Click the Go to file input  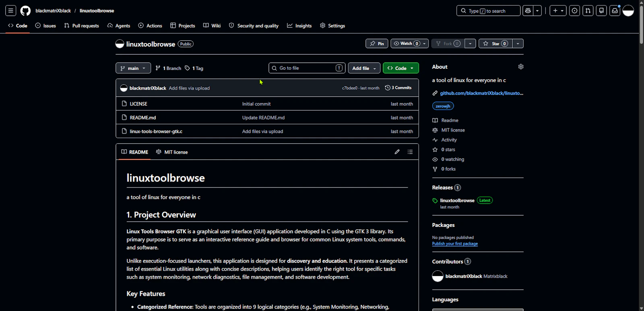click(x=307, y=68)
